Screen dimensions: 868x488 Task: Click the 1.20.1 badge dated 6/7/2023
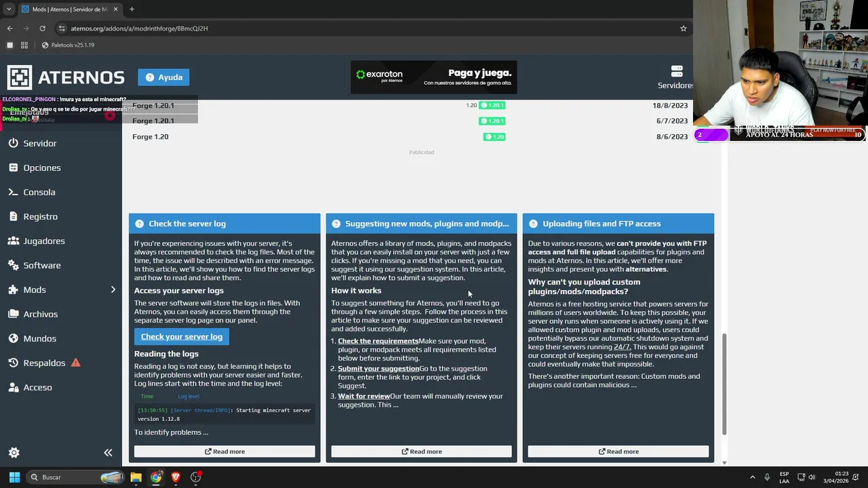[492, 121]
